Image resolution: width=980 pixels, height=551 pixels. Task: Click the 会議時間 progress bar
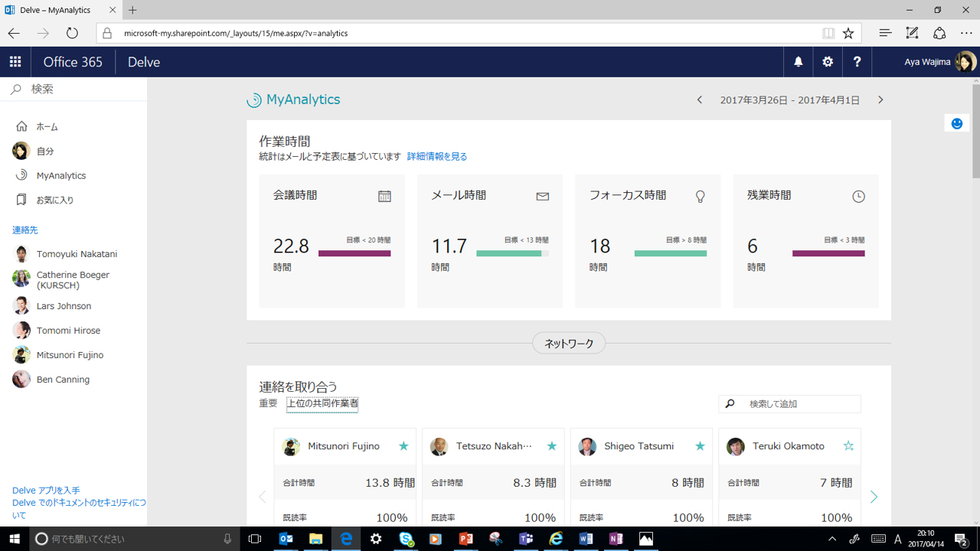(x=354, y=253)
